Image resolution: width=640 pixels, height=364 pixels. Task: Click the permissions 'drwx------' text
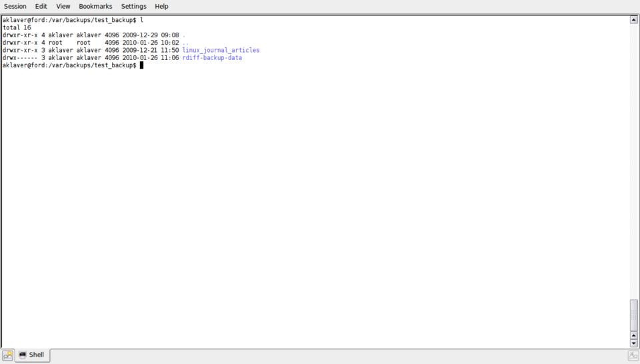pos(20,58)
